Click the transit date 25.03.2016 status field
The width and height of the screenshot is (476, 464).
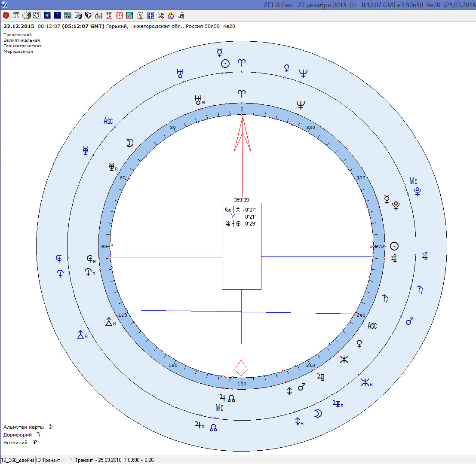tap(112, 460)
